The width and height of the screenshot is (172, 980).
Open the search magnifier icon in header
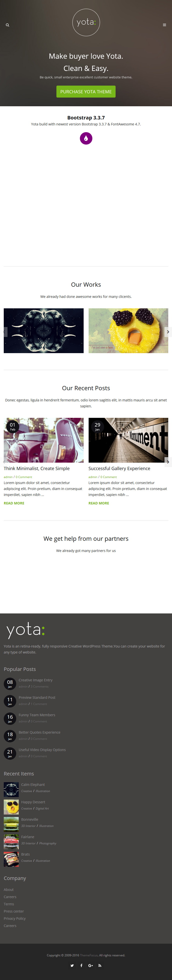[7, 25]
